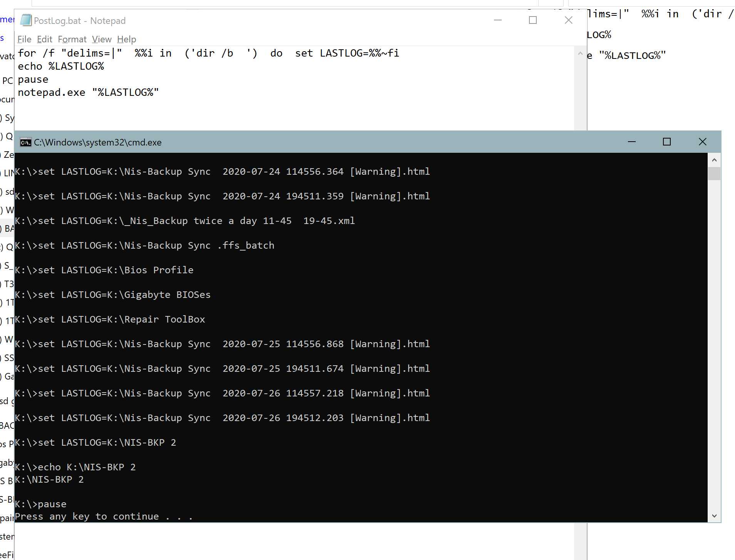Click the cmd line with 2020-07-24 114556.364
The width and height of the screenshot is (735, 560).
point(222,172)
